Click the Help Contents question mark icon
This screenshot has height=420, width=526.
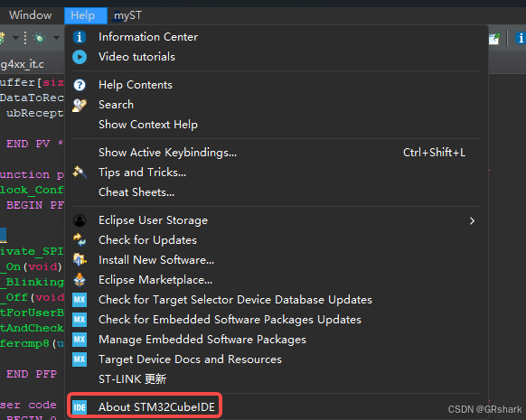coord(80,85)
